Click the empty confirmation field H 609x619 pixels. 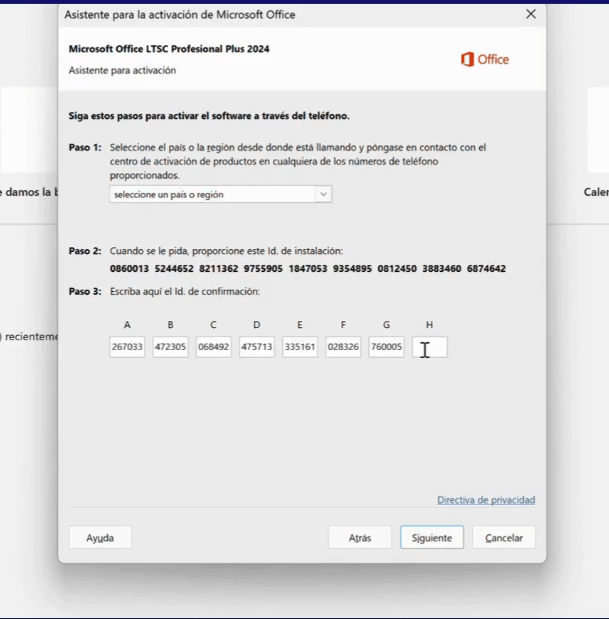[430, 347]
